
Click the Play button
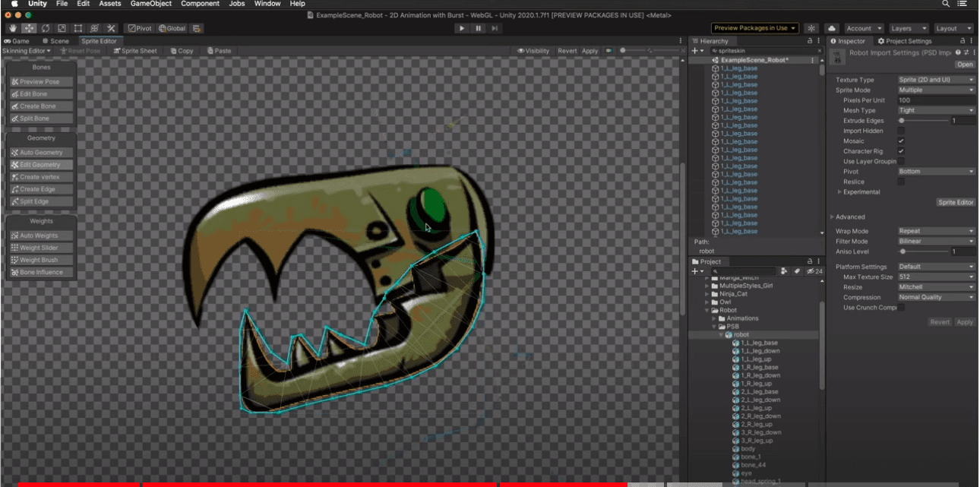pos(462,28)
